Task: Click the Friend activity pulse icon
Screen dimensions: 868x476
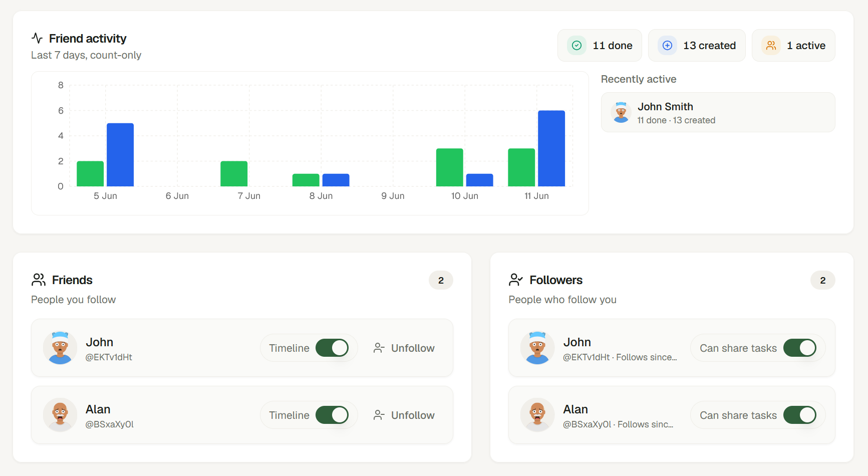Action: pyautogui.click(x=37, y=38)
